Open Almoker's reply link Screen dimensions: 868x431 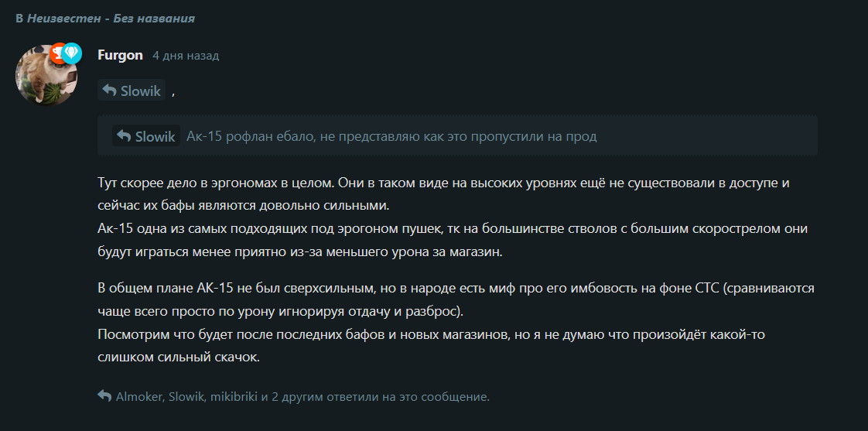click(138, 397)
